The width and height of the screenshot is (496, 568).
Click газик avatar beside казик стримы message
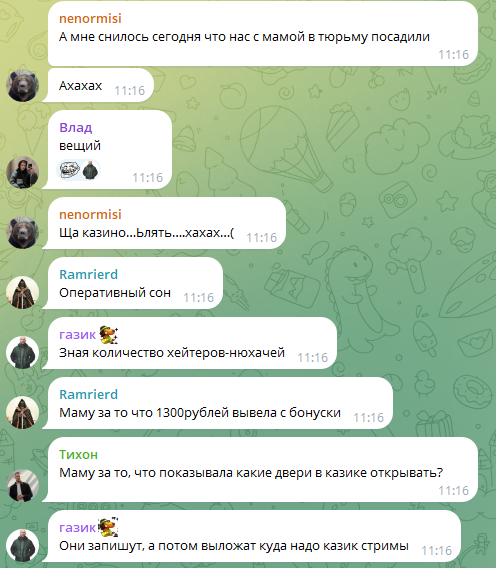pos(22,546)
